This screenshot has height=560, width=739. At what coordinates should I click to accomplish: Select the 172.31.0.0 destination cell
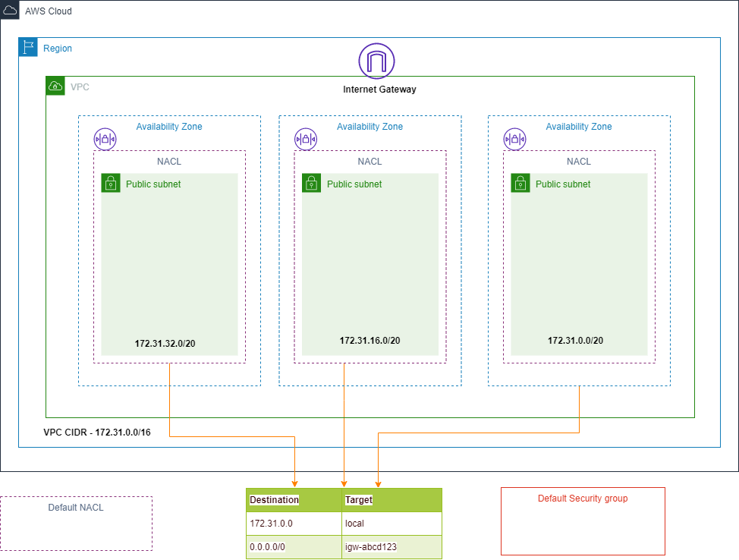294,524
